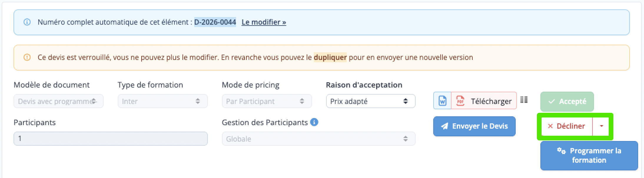Open the Raison d'acceptation dropdown

point(371,101)
